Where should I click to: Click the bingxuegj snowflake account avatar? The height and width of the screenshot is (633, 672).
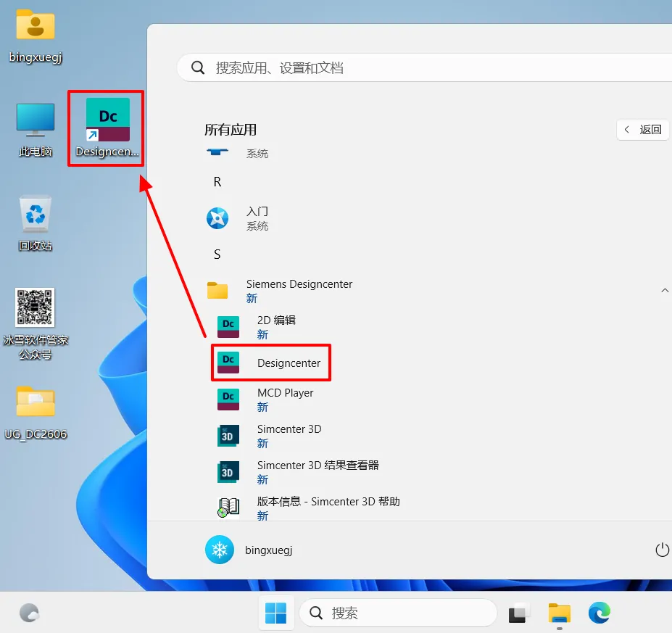(x=220, y=550)
